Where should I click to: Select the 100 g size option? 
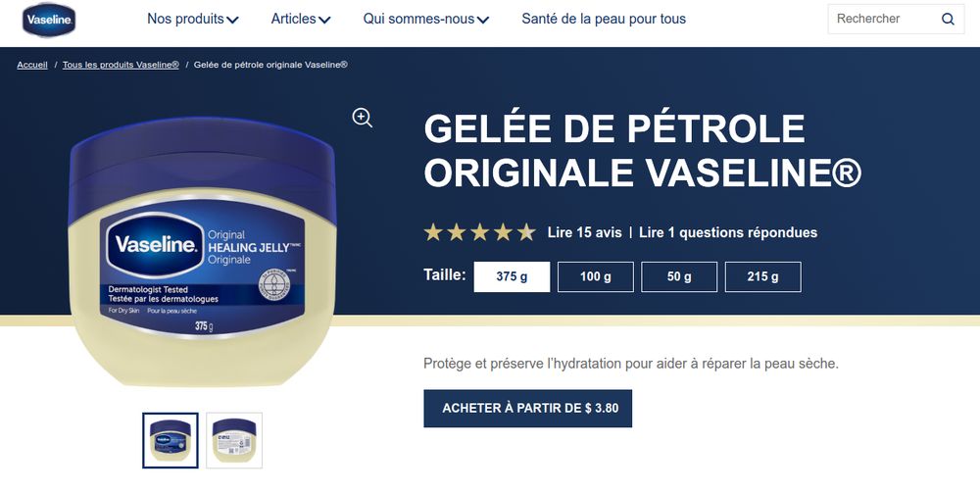coord(596,276)
